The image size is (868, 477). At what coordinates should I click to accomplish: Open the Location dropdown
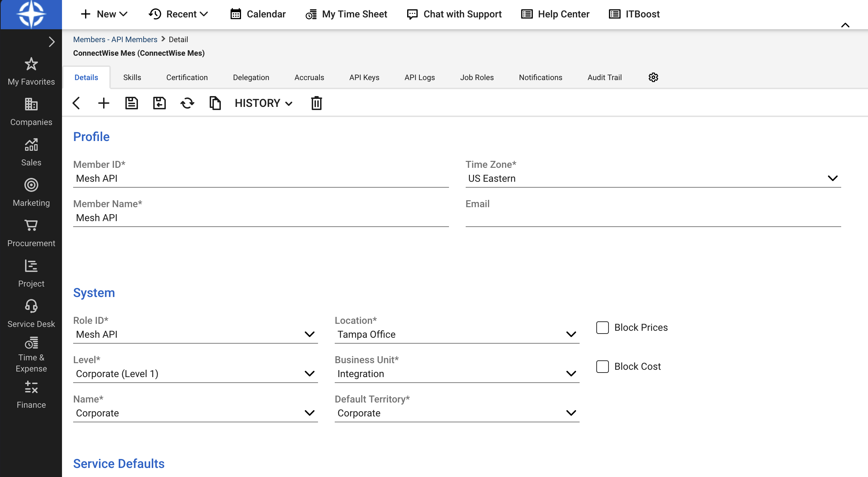pos(457,335)
